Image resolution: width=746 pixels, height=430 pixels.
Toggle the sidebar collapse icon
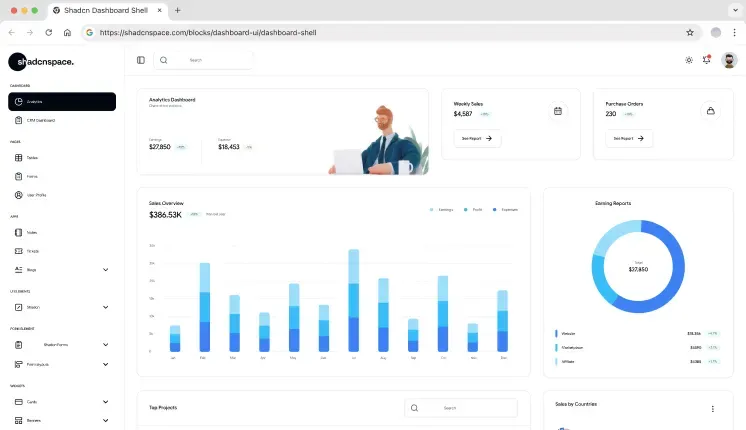[140, 60]
